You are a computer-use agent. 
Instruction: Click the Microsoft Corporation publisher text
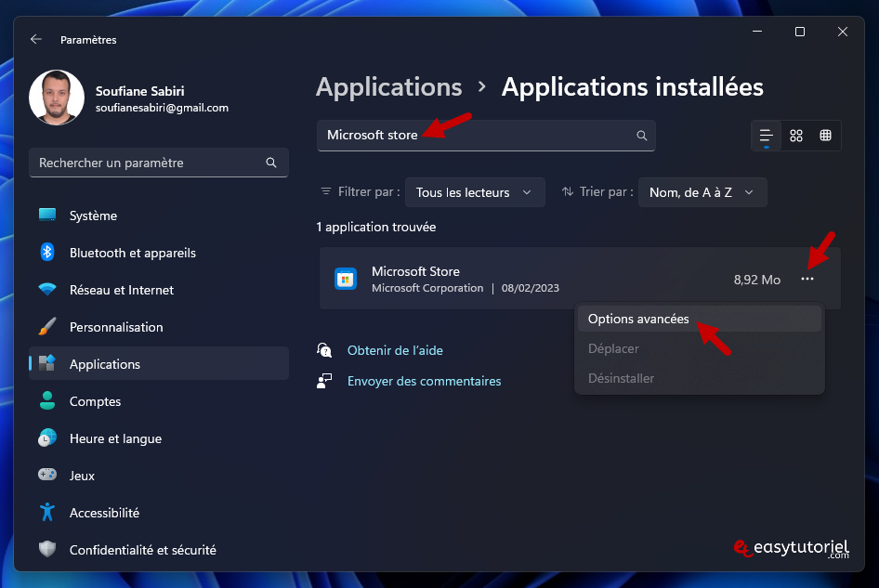(427, 288)
